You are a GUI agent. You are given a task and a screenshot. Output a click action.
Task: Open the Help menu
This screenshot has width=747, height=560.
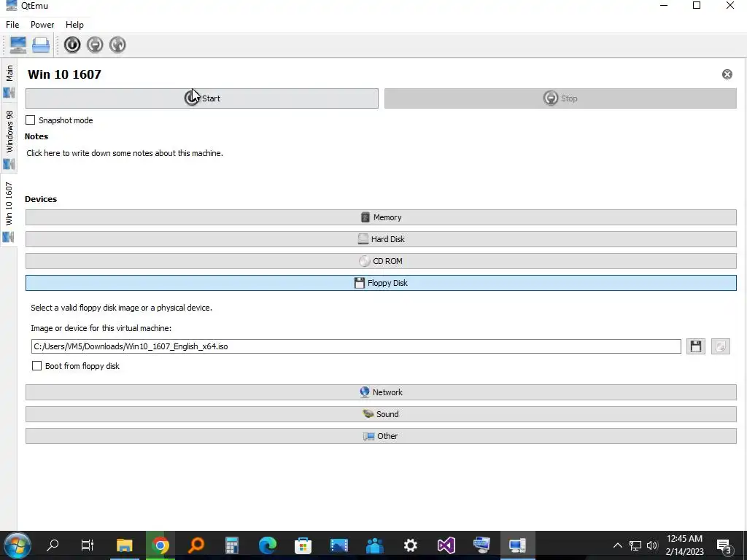[x=74, y=25]
